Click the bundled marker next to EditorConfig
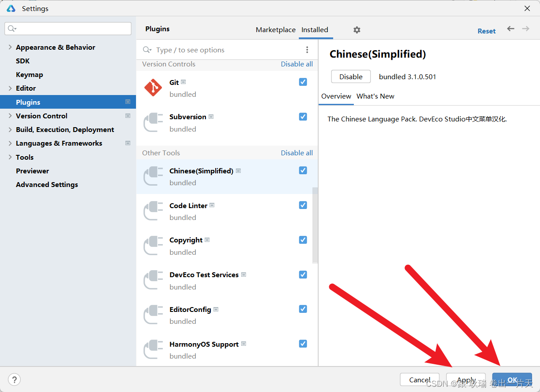 [x=216, y=309]
